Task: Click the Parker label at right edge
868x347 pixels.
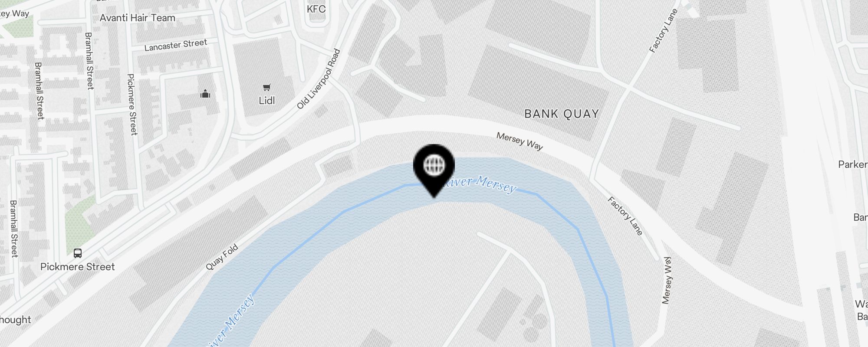Action: point(853,164)
